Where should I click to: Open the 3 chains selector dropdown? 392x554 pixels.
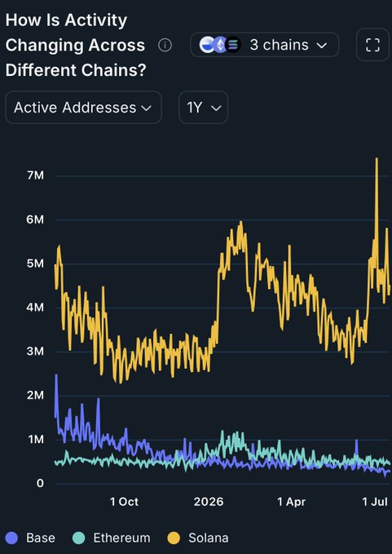click(265, 45)
